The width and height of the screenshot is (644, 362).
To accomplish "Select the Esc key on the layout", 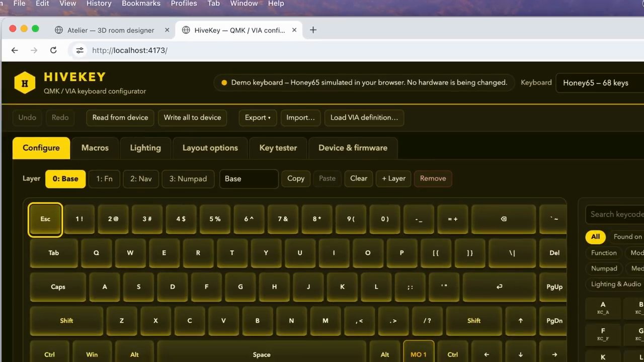I will click(x=45, y=219).
